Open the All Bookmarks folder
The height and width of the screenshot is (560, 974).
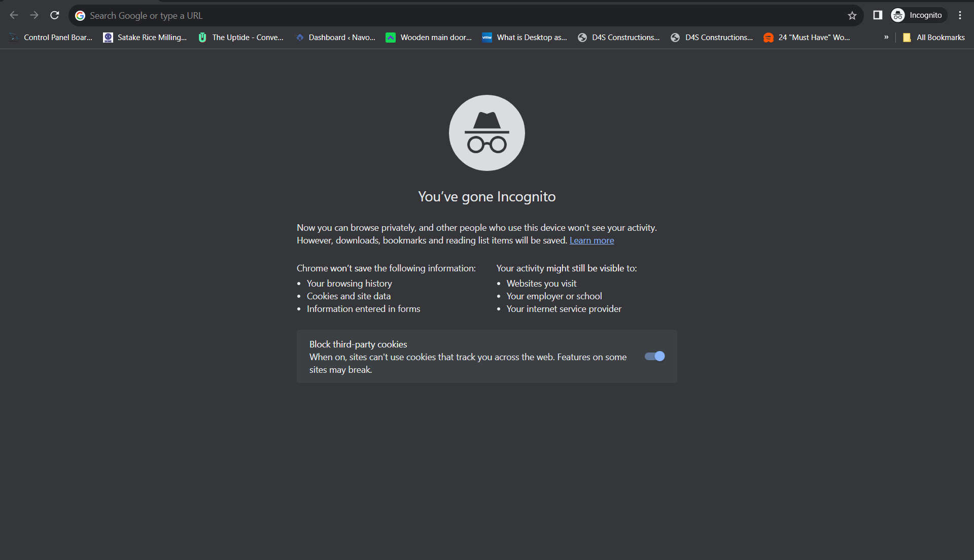pos(934,38)
